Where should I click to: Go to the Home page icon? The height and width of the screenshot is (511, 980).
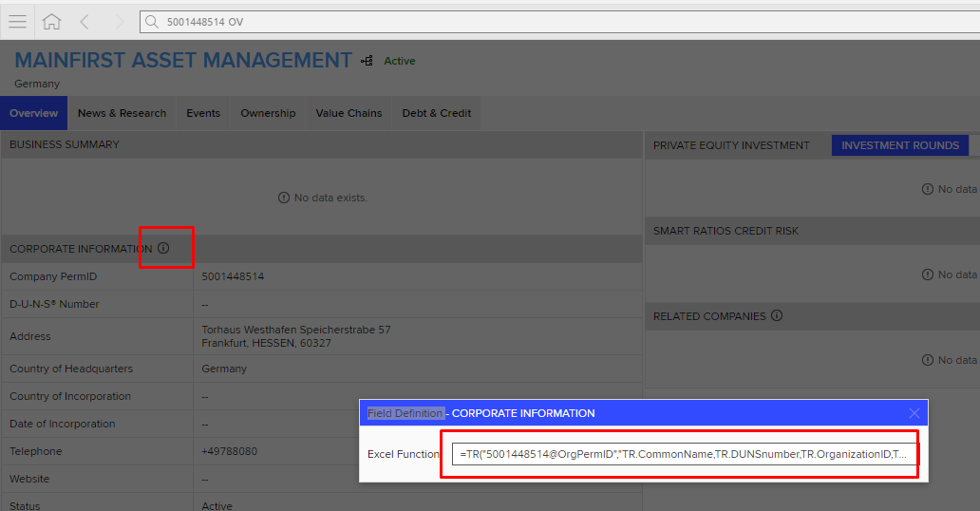coord(52,22)
